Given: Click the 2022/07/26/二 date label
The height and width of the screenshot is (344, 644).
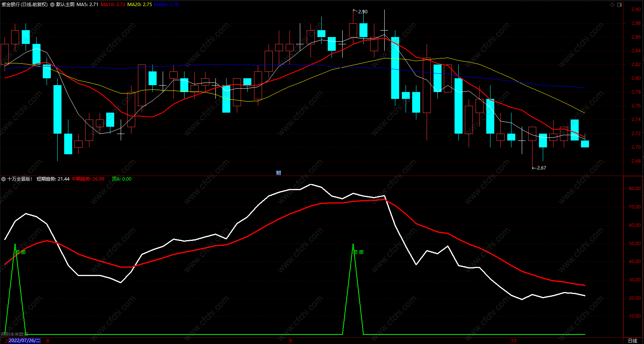Looking at the screenshot, I should [x=24, y=341].
